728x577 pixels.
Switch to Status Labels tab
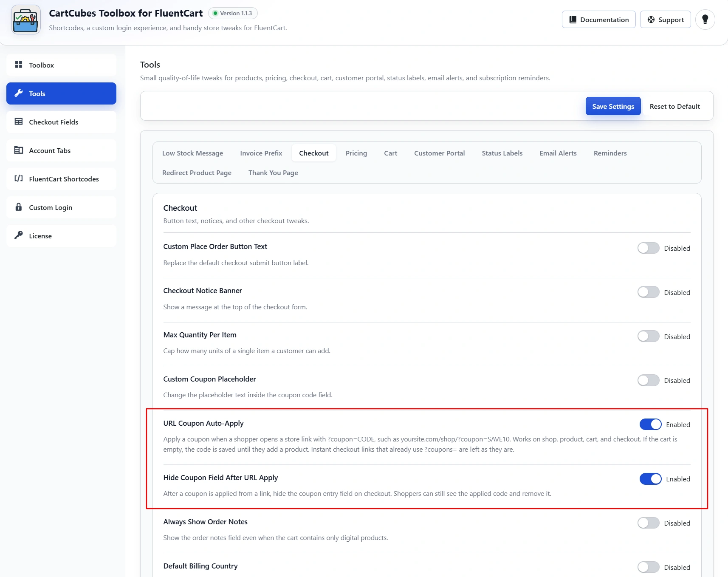pyautogui.click(x=502, y=153)
